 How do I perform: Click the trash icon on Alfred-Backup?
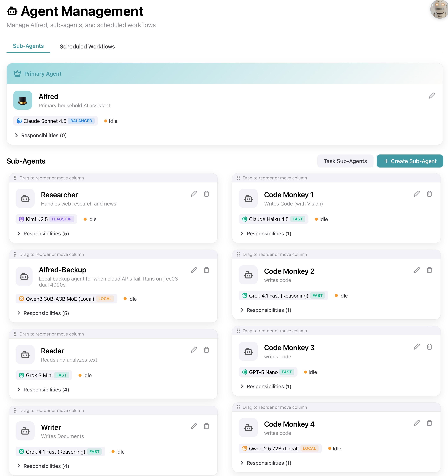[206, 270]
